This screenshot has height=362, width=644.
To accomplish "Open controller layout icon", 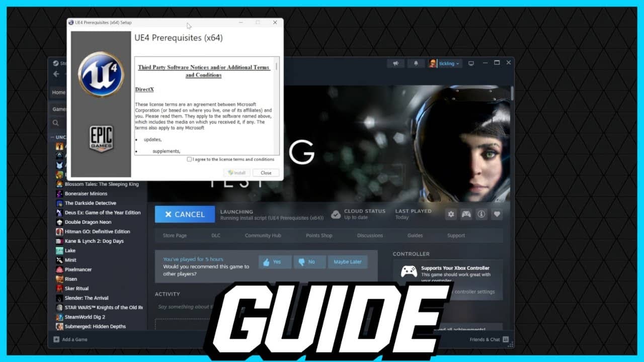I will coord(466,214).
